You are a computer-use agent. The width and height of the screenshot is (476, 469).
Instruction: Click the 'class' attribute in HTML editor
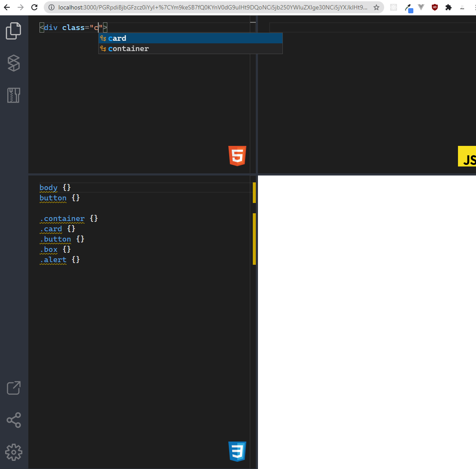(x=73, y=27)
